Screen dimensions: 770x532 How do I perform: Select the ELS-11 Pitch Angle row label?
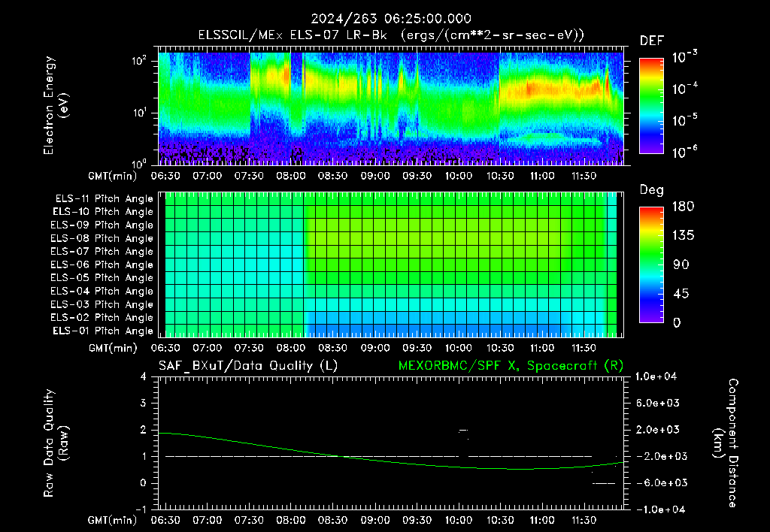point(104,199)
